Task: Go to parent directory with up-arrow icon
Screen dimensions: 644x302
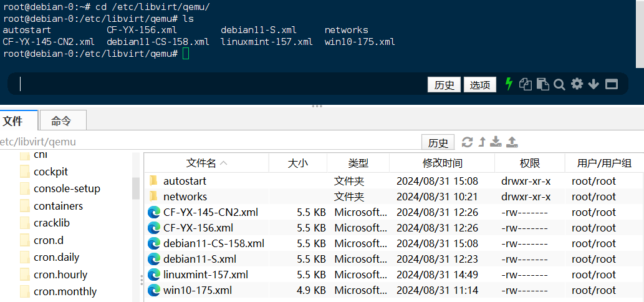Action: (481, 142)
